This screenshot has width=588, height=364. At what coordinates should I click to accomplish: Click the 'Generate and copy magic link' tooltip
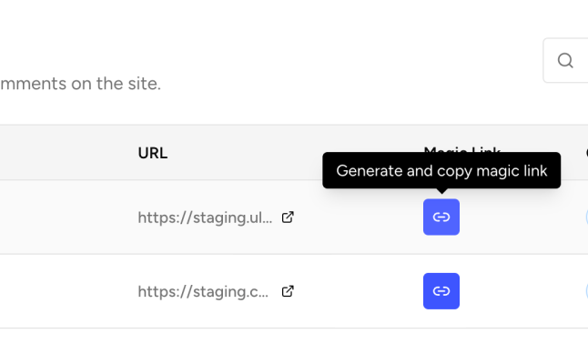coord(441,170)
